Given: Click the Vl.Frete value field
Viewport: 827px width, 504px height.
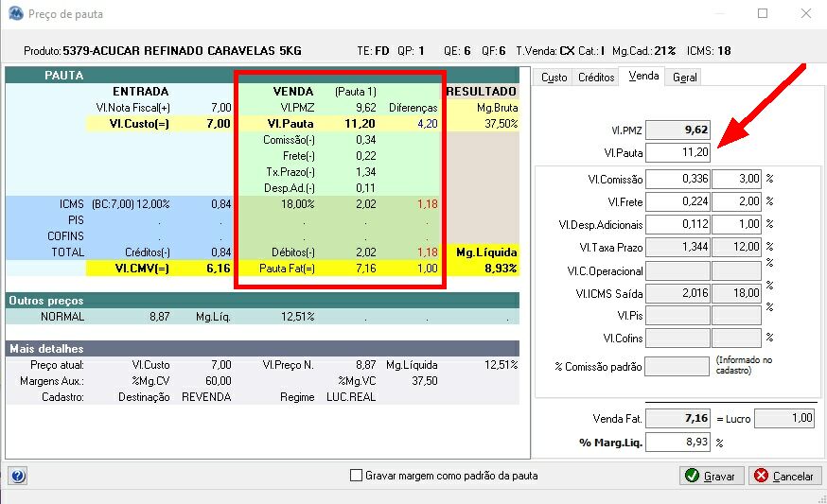Looking at the screenshot, I should (677, 201).
